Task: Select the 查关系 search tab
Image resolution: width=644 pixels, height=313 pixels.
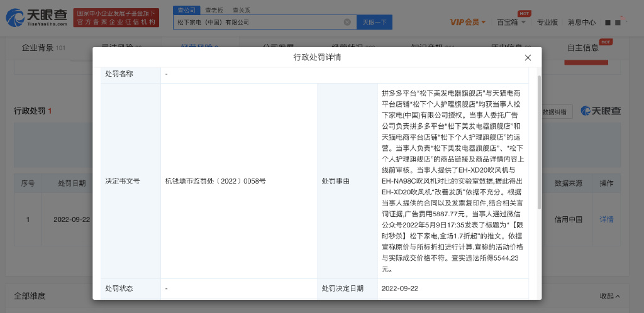Action: [x=241, y=10]
